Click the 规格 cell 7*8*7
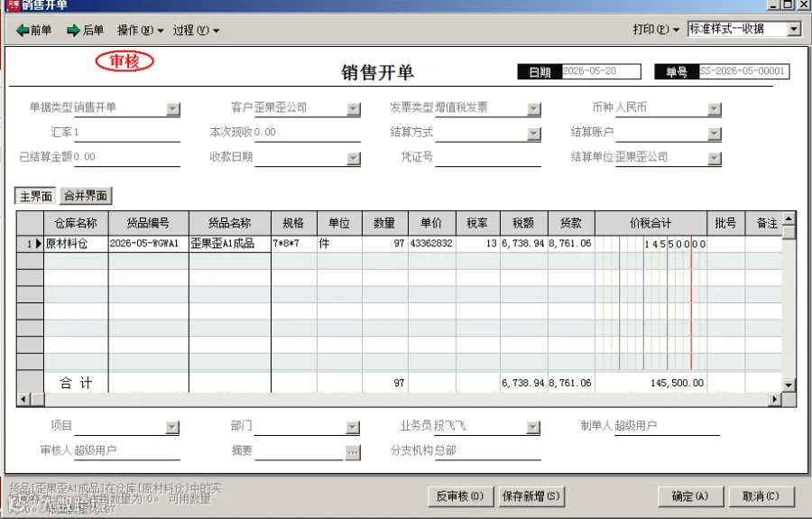 tap(293, 244)
